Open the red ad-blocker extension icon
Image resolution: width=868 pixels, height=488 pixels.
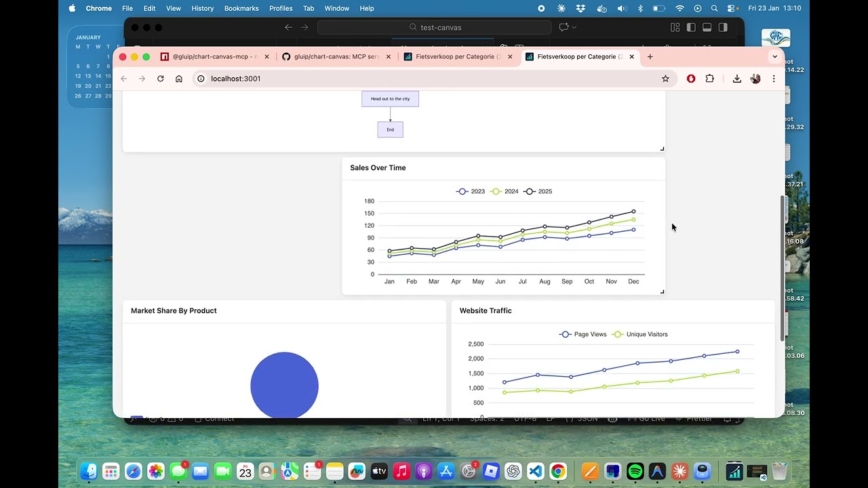pos(691,79)
